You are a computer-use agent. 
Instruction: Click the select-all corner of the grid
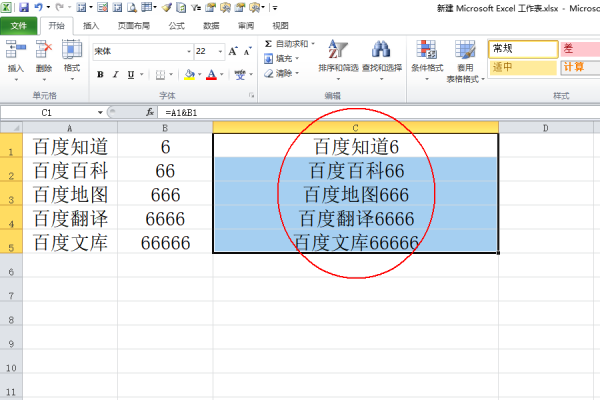(11, 127)
